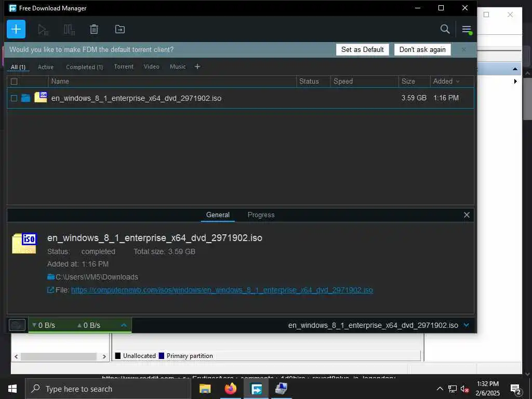Click the ISO file icon in download row
This screenshot has width=532, height=399.
pos(41,97)
